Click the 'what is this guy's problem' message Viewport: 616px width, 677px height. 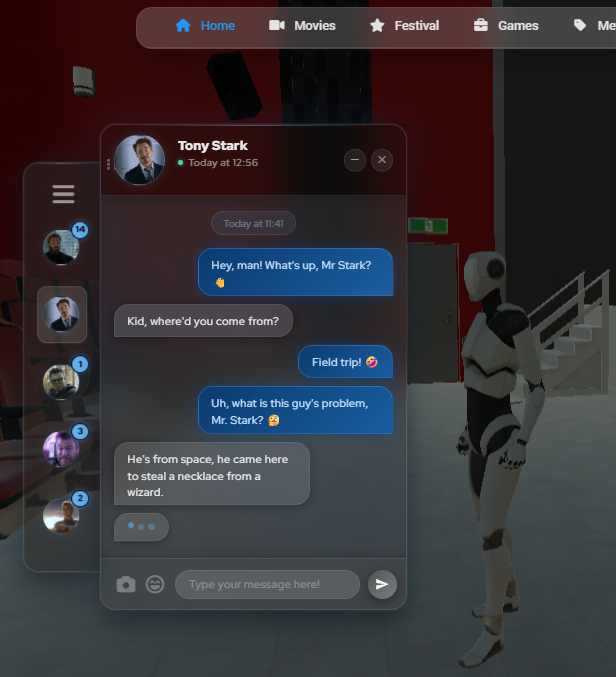[296, 410]
